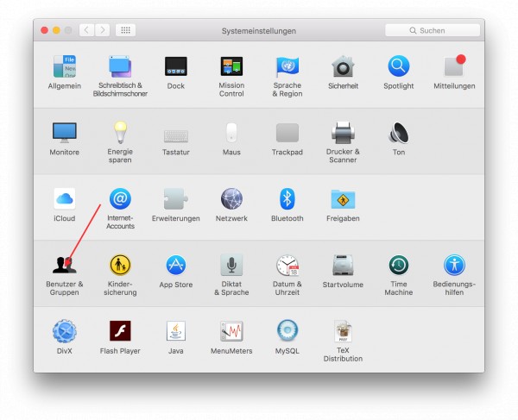Open iCloud preferences

tap(65, 198)
